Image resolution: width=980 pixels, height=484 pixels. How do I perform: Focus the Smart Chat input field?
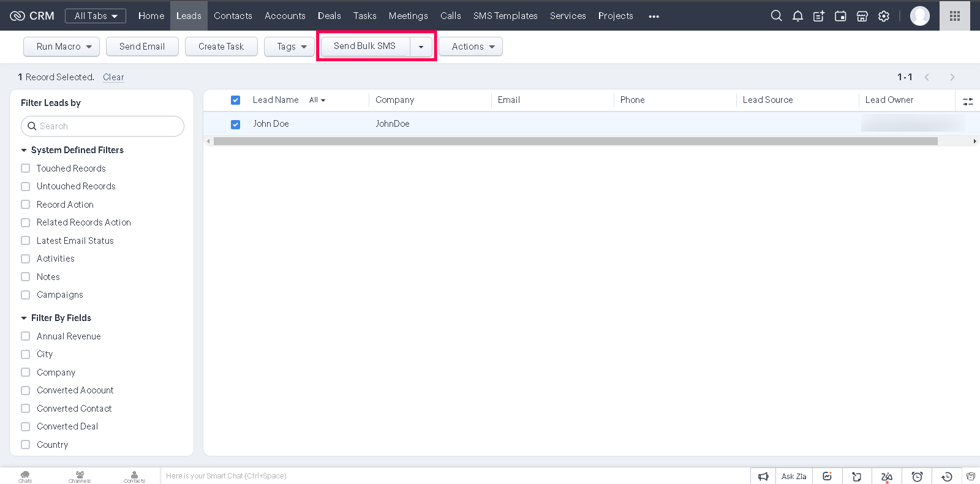(x=455, y=476)
